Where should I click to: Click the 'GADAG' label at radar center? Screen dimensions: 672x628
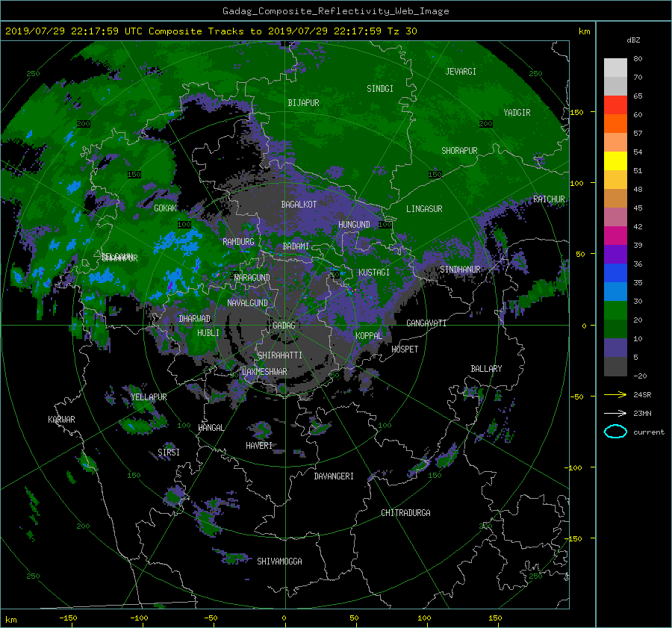(284, 326)
